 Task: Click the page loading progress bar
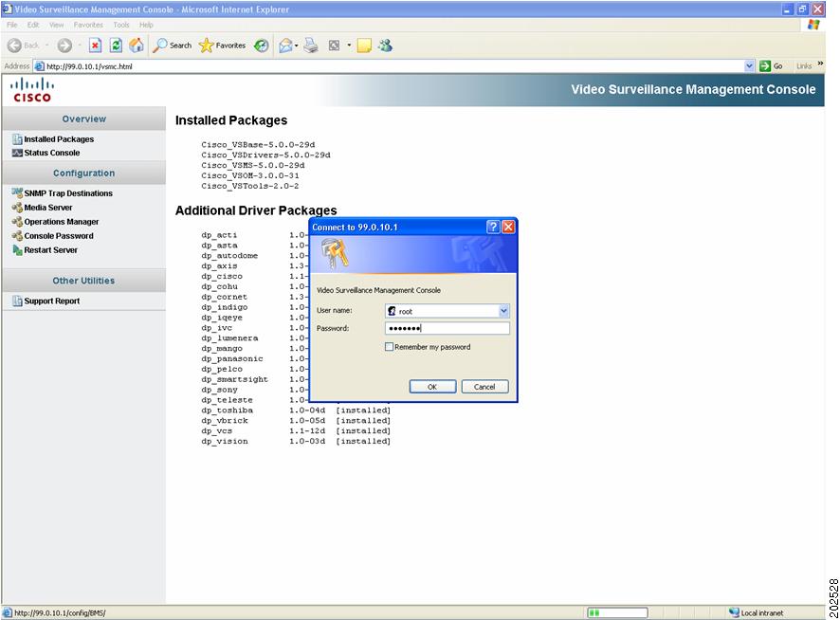[x=617, y=612]
